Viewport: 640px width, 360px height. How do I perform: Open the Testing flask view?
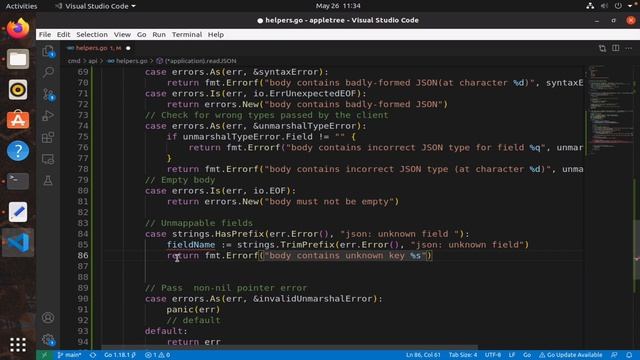(x=48, y=180)
